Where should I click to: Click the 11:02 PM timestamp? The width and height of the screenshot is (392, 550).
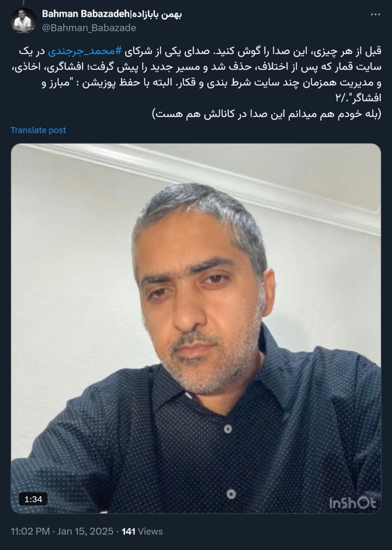click(30, 532)
